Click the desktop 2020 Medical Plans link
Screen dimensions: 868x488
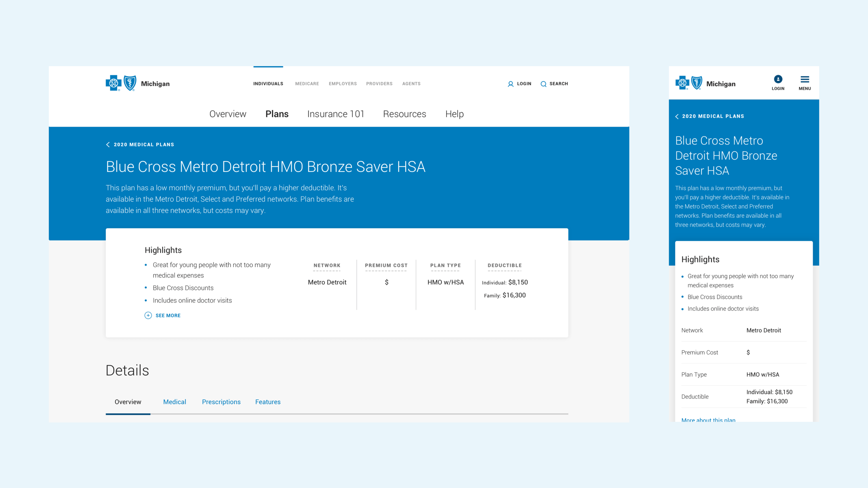click(144, 145)
